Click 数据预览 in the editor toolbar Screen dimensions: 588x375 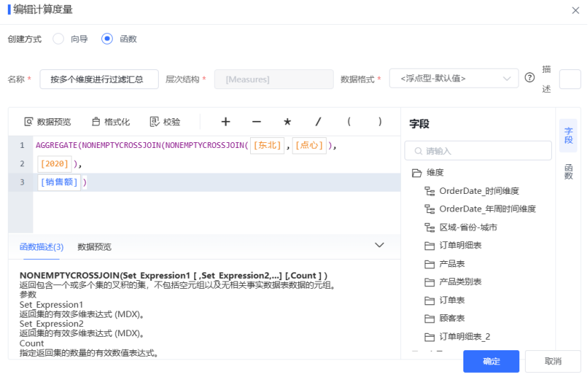click(x=47, y=122)
